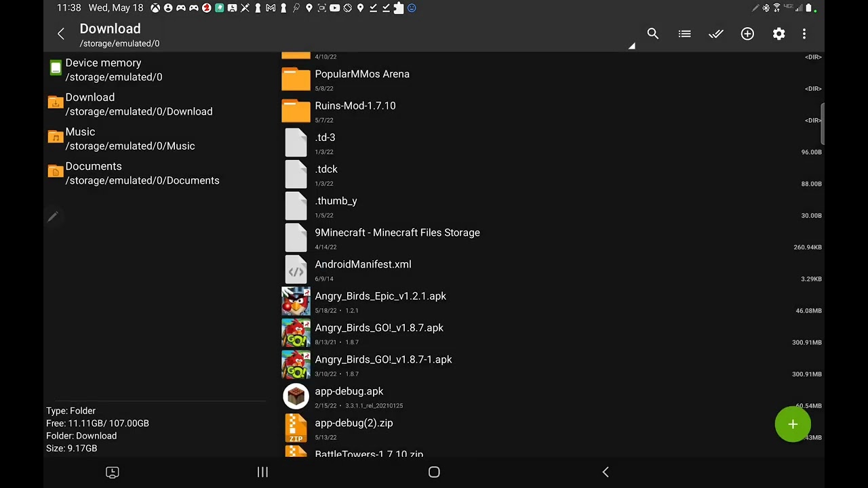Open the three-dot overflow menu
Screen dimensions: 868x488
804,34
